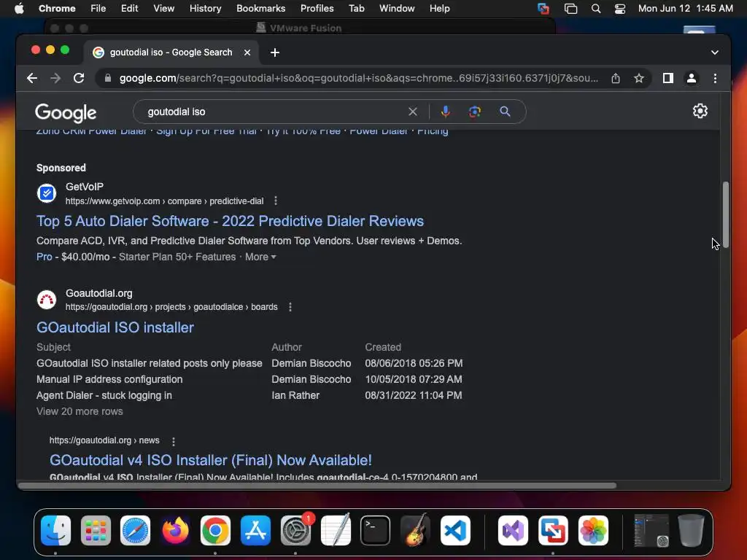Open the Apple menu
747x560 pixels.
tap(19, 9)
